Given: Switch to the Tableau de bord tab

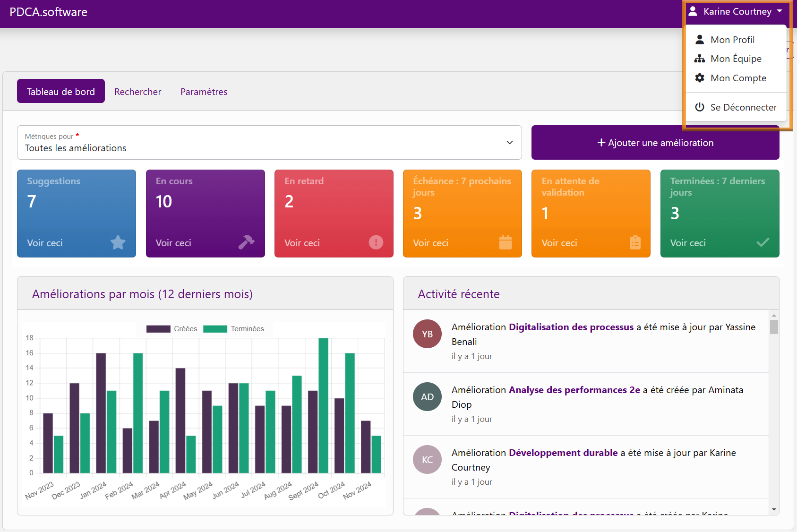Looking at the screenshot, I should pyautogui.click(x=61, y=91).
